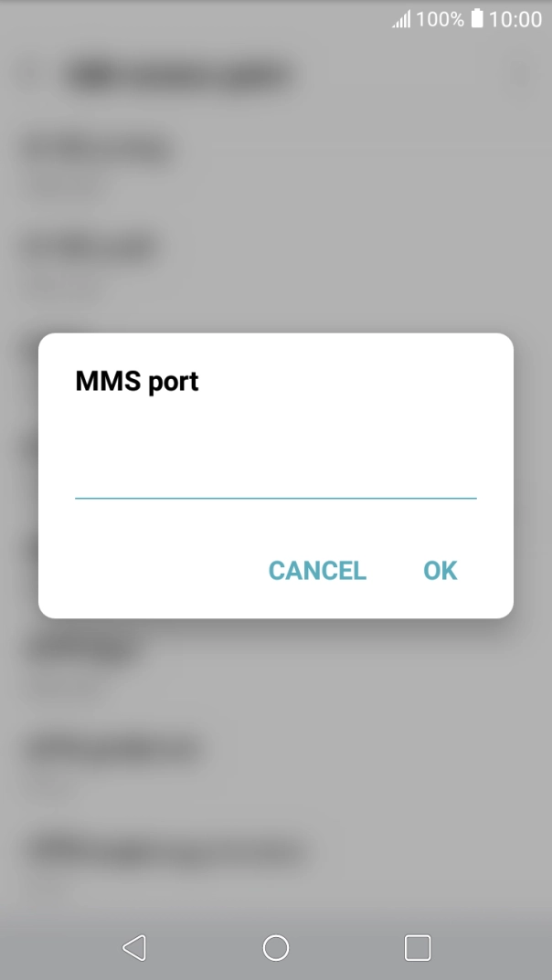Tap the 10:00 clock in status bar
The height and width of the screenshot is (980, 552).
515,19
